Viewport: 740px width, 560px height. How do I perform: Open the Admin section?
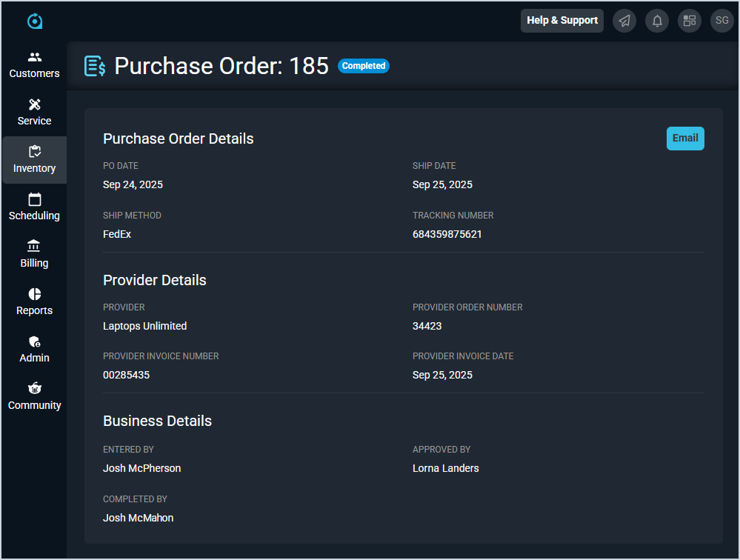click(x=34, y=349)
